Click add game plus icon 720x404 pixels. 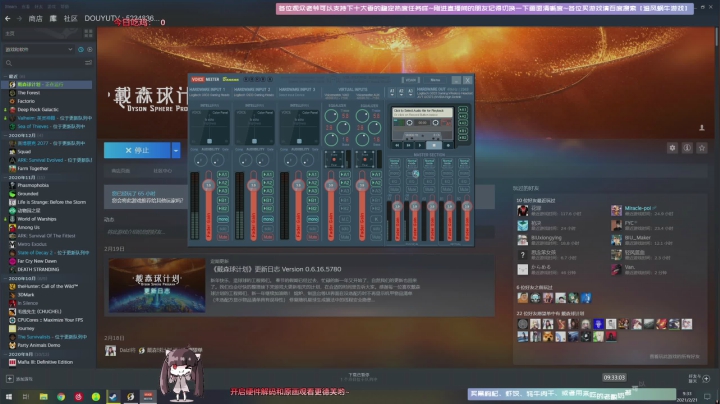click(x=10, y=379)
